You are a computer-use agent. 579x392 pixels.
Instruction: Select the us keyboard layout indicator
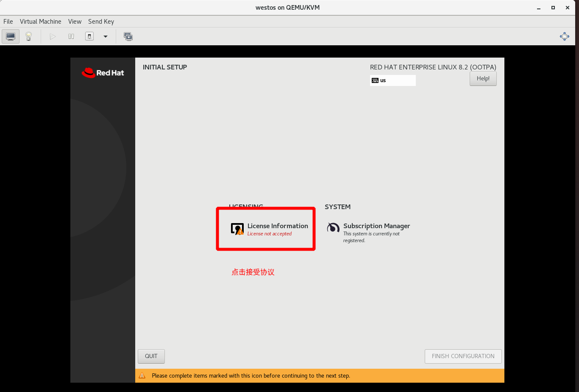click(x=393, y=80)
